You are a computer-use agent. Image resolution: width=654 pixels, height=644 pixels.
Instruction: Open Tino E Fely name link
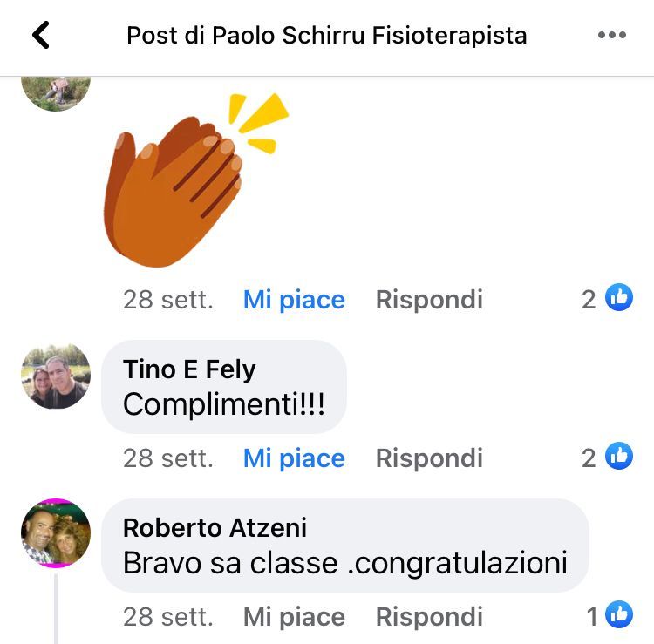pos(189,369)
